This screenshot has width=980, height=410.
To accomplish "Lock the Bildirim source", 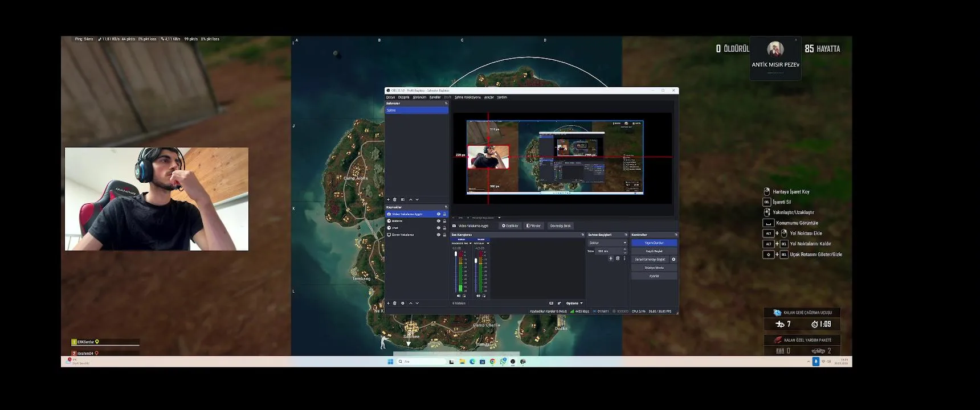I will (x=444, y=221).
